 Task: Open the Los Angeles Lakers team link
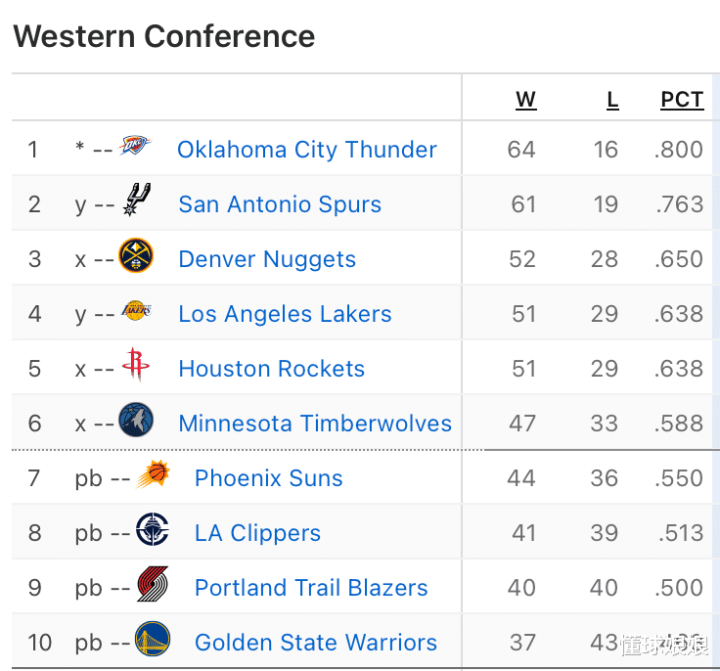tap(285, 314)
